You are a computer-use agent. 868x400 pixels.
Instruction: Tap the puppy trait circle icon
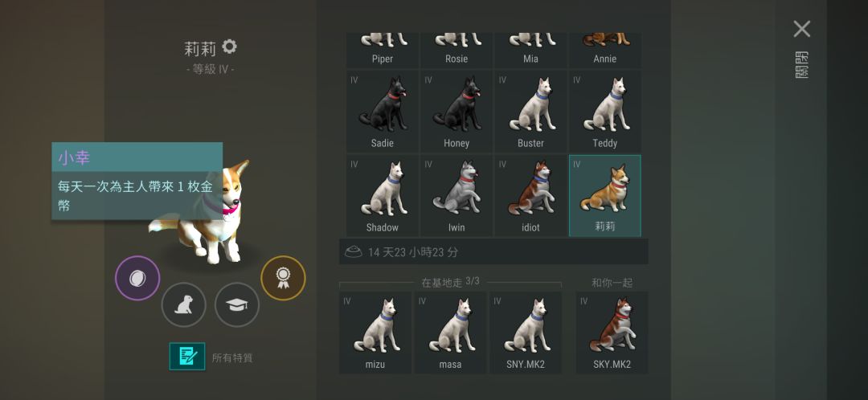point(184,305)
